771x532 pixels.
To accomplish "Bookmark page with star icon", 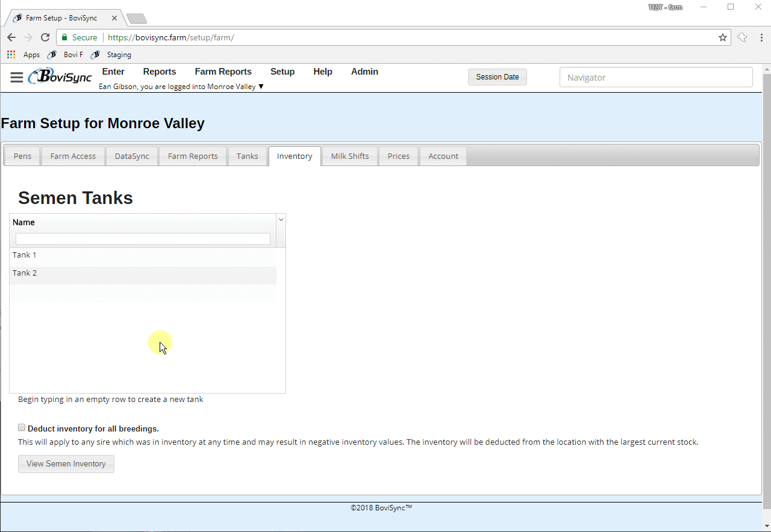I will (x=723, y=37).
